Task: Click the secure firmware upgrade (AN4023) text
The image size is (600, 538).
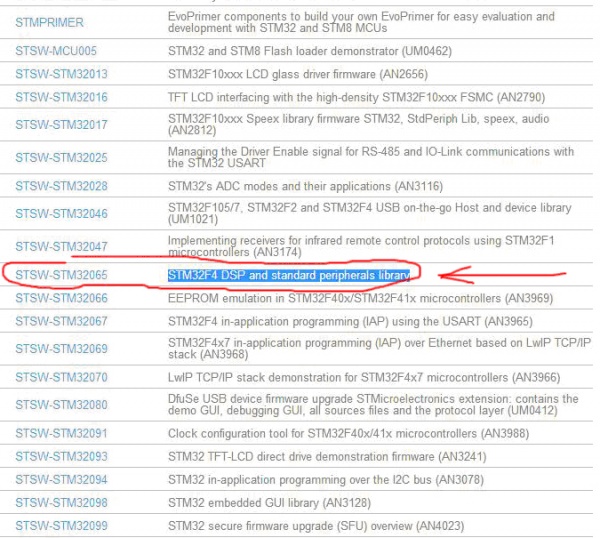Action: tap(316, 526)
